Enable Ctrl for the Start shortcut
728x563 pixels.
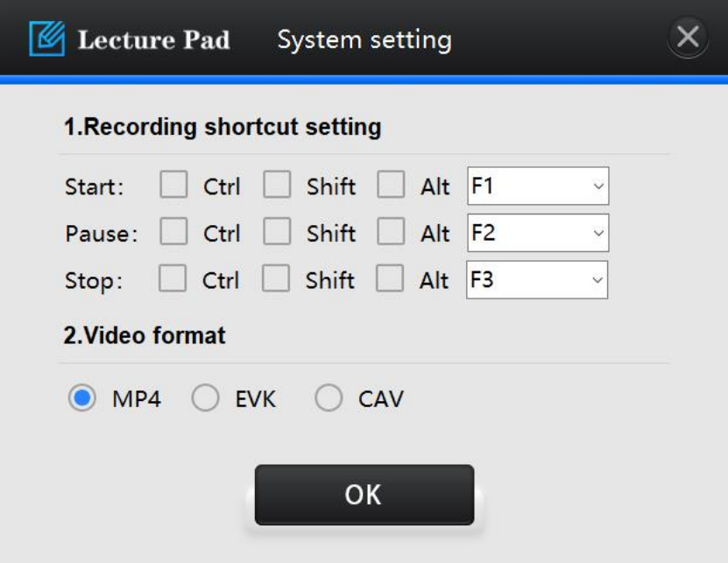click(173, 184)
